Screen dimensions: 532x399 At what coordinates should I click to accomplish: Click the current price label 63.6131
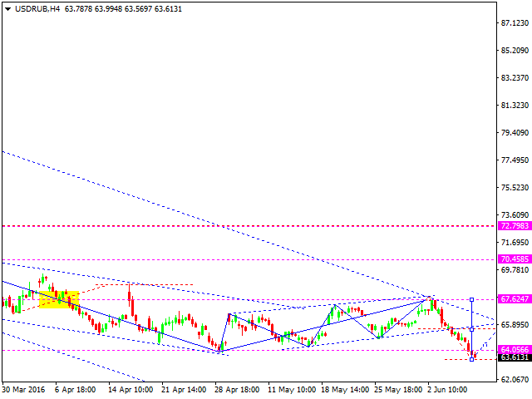[x=515, y=357]
